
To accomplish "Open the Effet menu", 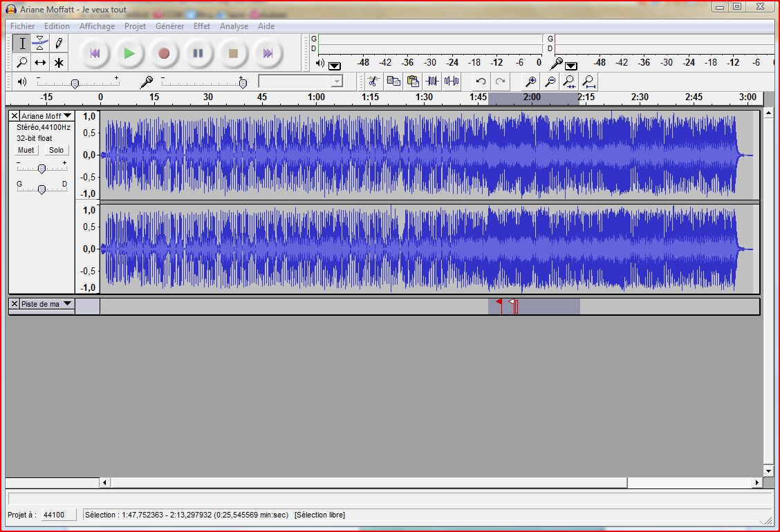I will coord(201,26).
